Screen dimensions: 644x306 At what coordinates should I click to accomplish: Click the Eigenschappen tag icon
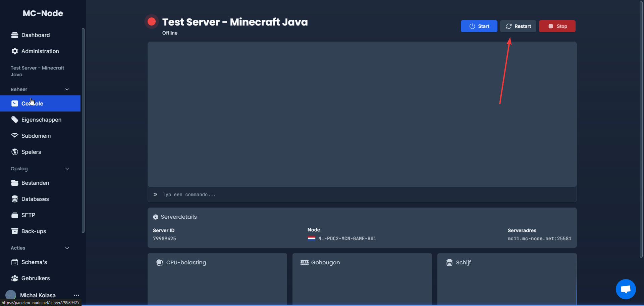tap(14, 120)
